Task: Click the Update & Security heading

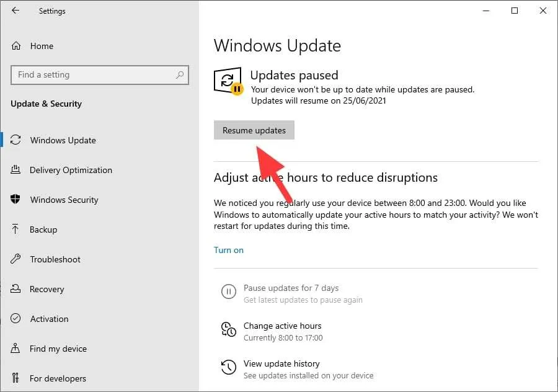Action: (x=46, y=104)
